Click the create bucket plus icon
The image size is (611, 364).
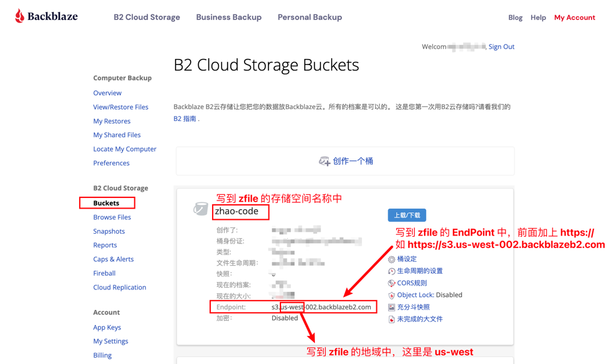tap(324, 162)
